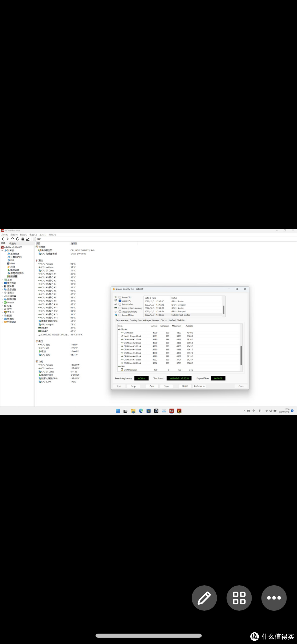
Task: Expand the 服务器 tree node
Action: (2, 286)
